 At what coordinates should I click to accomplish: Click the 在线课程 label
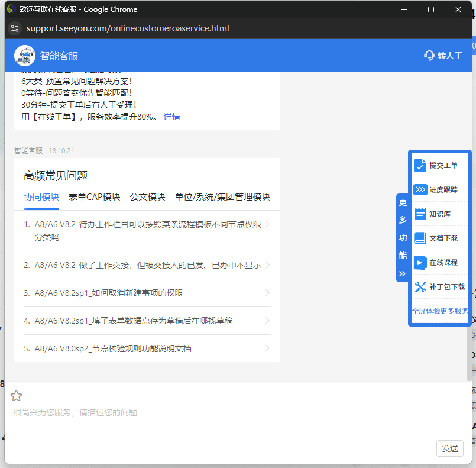click(443, 262)
